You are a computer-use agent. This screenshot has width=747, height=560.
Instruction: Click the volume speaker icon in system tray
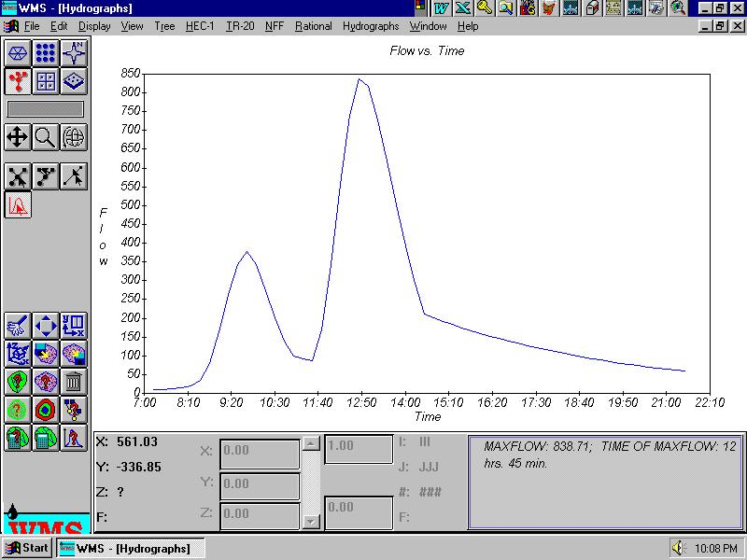678,548
